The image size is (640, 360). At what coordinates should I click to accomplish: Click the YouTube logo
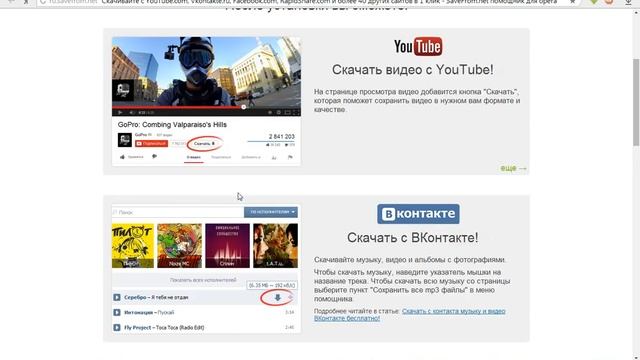(418, 47)
